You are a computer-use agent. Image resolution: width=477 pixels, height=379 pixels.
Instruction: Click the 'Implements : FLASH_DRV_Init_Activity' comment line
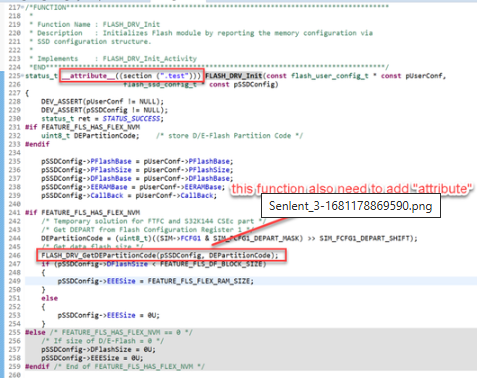(117, 59)
